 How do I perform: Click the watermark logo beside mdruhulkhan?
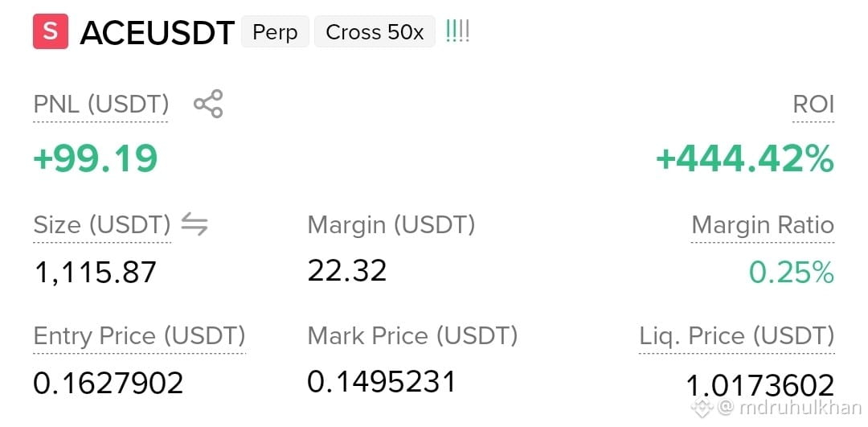pos(703,408)
